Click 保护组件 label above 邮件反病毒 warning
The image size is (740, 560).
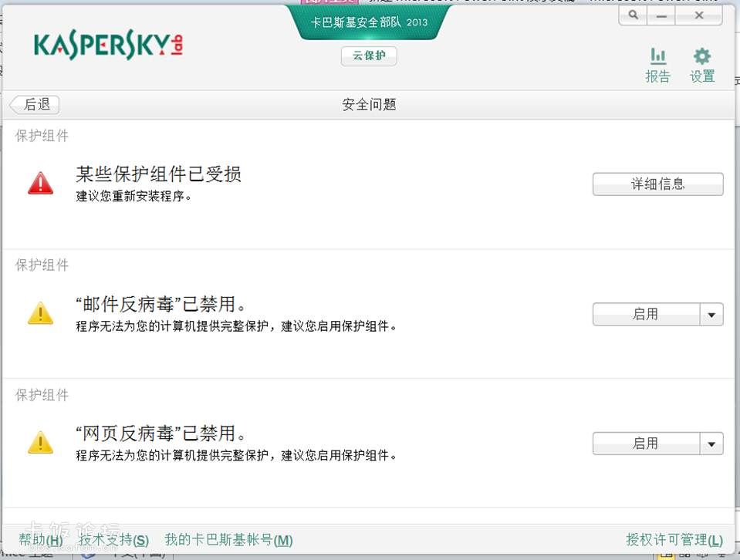(x=42, y=265)
